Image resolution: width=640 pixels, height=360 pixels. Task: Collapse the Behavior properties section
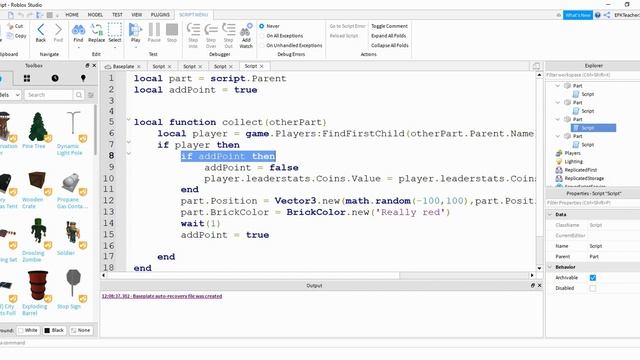pyautogui.click(x=550, y=267)
